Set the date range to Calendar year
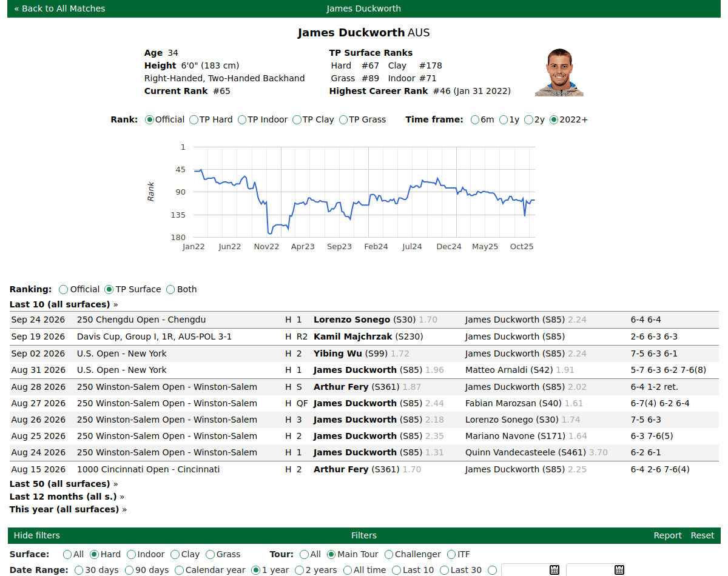This screenshot has width=728, height=576. (179, 570)
